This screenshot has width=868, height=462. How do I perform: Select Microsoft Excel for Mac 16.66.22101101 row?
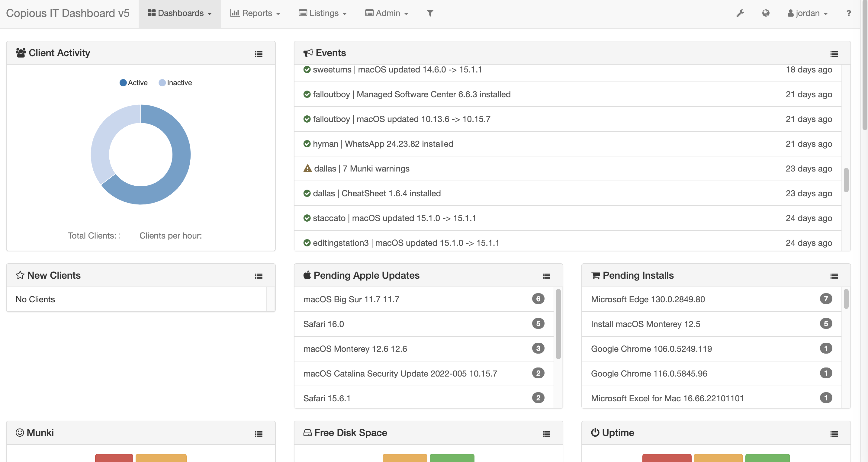(712, 397)
